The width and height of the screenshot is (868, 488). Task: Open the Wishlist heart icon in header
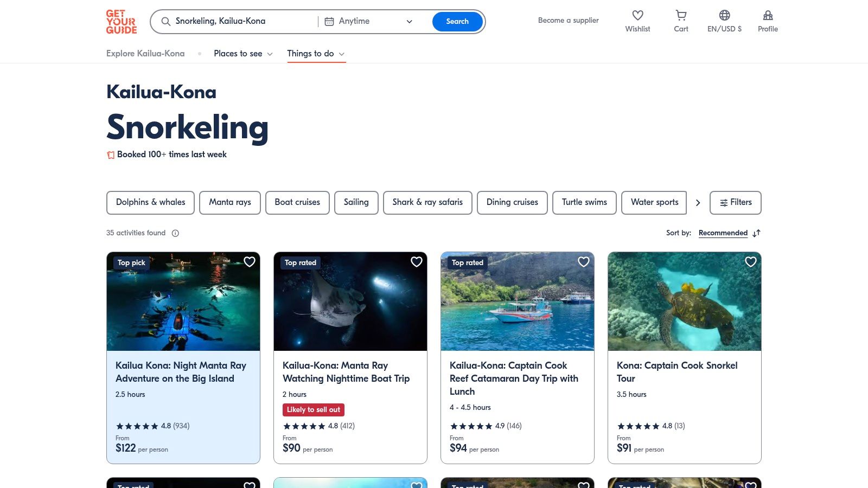[637, 16]
